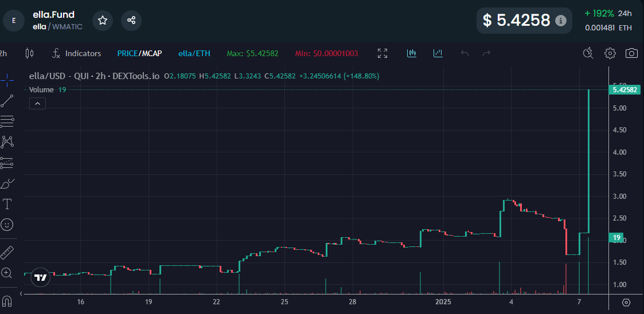Click the ella.Fund token avatar
Image resolution: width=644 pixels, height=314 pixels.
[x=14, y=21]
